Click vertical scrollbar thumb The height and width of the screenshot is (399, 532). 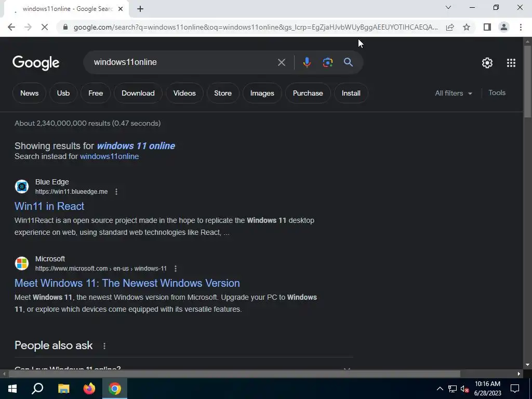[528, 82]
